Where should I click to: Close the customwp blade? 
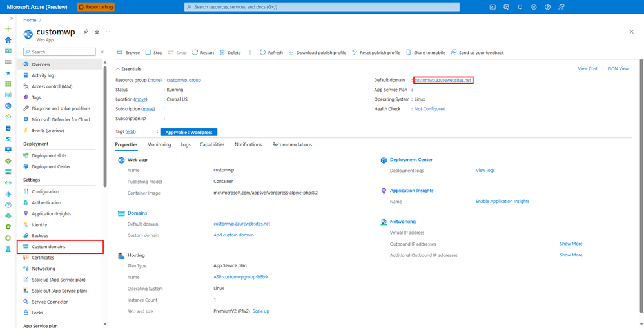coord(632,32)
